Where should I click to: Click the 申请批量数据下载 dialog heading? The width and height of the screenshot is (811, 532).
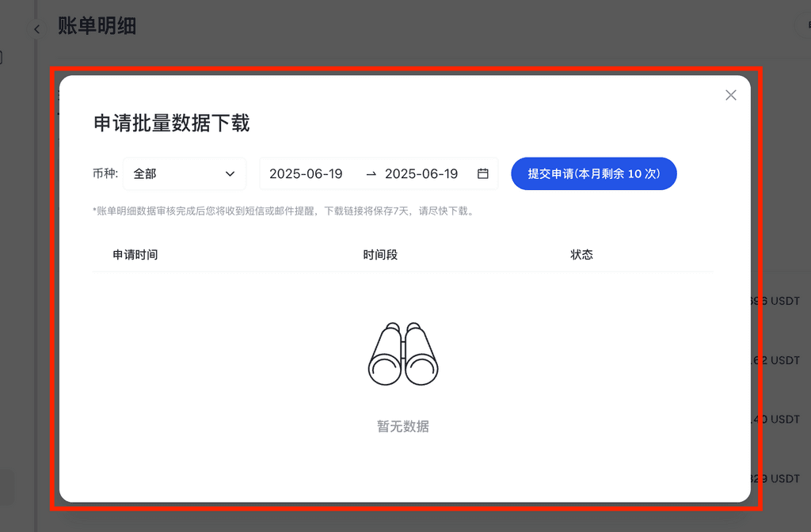(172, 123)
